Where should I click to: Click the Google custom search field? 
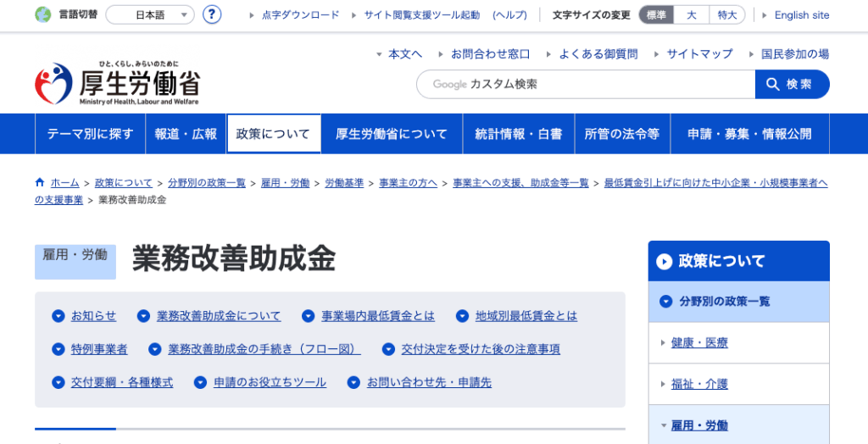coord(586,84)
